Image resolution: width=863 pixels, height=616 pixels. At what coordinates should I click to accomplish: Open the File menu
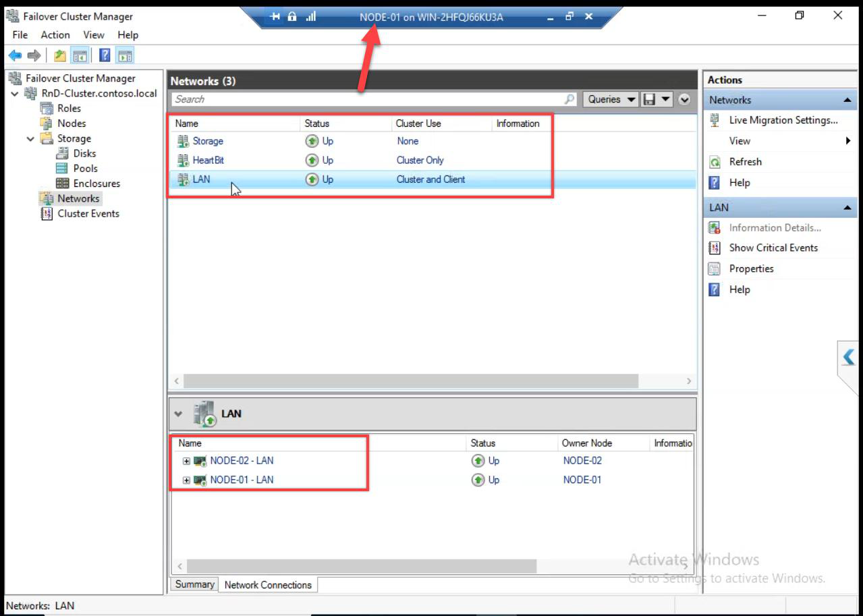coord(20,34)
